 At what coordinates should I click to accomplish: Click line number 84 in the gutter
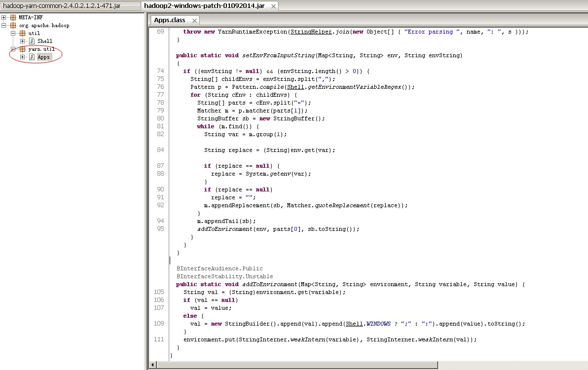coord(160,150)
